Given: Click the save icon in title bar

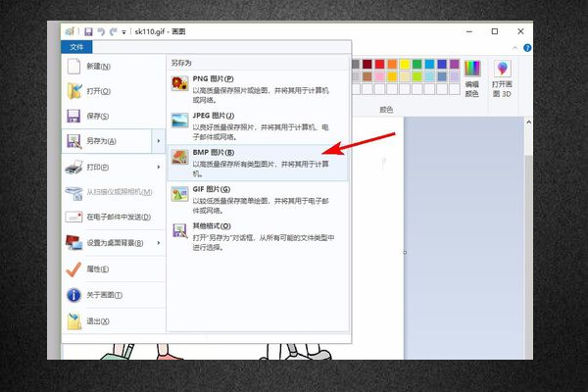Looking at the screenshot, I should pos(87,31).
